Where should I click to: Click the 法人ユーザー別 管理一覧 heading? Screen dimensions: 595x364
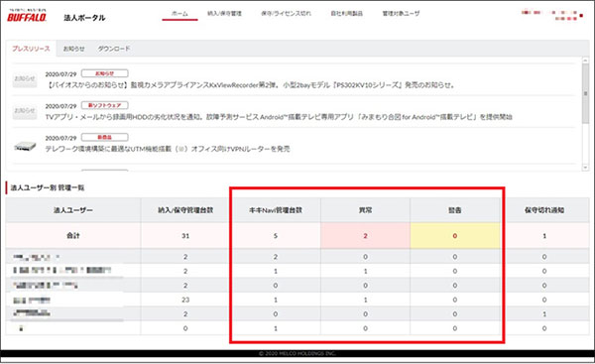pos(48,187)
